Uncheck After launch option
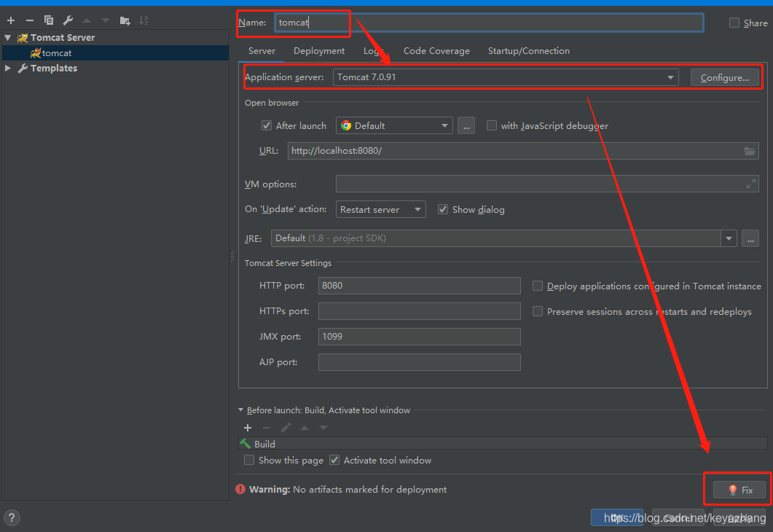 click(x=267, y=126)
